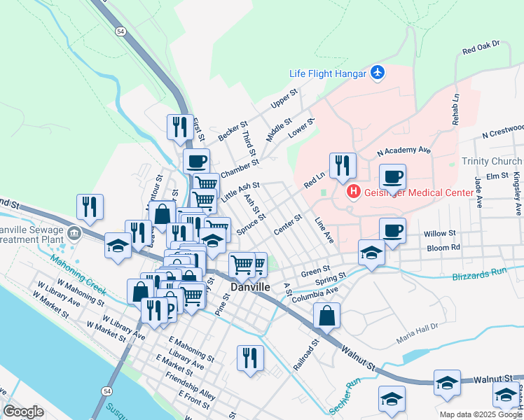Open the graduation cap marker at right edge
Screen dimensions: 524x420
click(506, 398)
